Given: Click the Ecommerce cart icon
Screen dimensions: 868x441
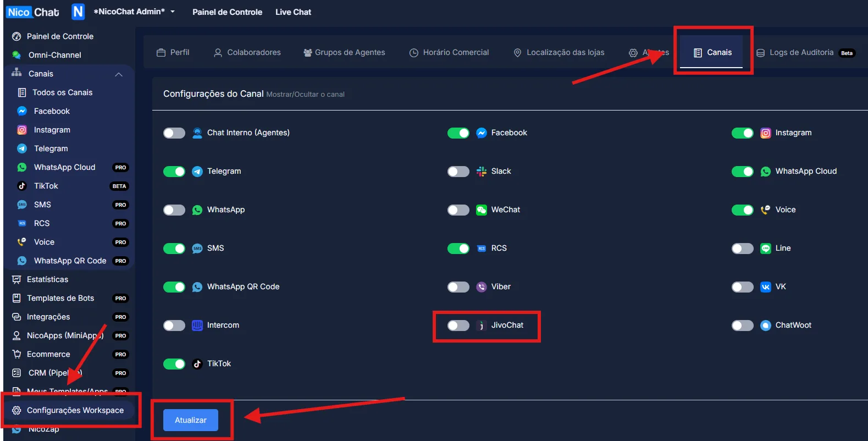Looking at the screenshot, I should [x=16, y=354].
